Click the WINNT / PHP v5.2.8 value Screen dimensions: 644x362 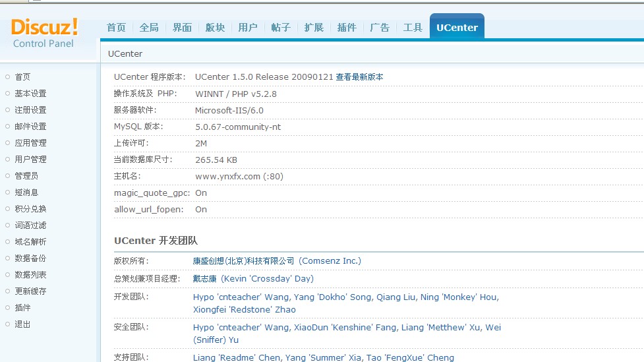coord(236,94)
